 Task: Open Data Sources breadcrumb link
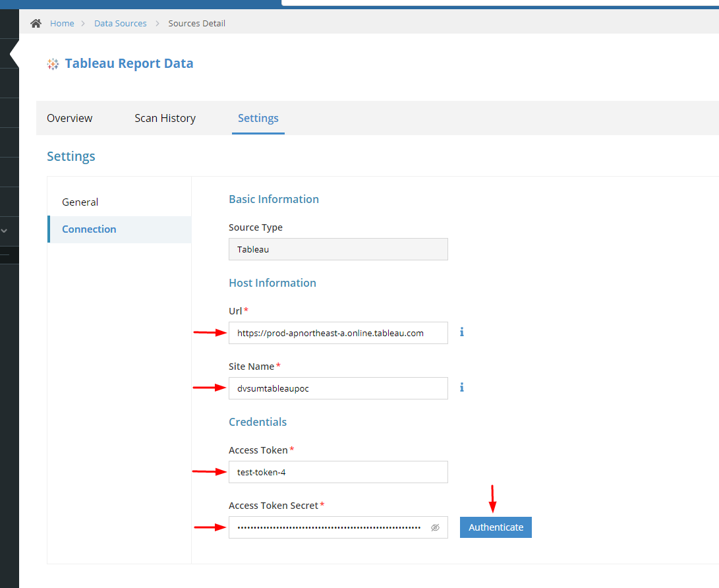coord(121,23)
